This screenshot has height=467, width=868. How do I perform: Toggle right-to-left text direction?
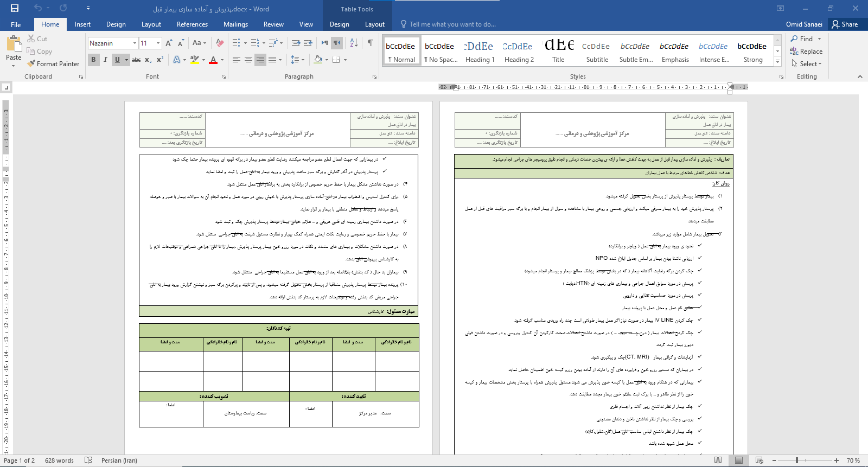click(337, 43)
